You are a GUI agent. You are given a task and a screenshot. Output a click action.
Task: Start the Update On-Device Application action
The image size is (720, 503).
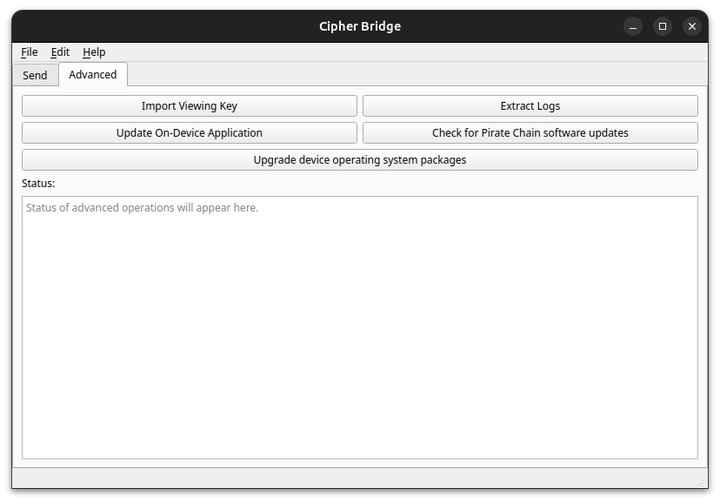(x=189, y=133)
